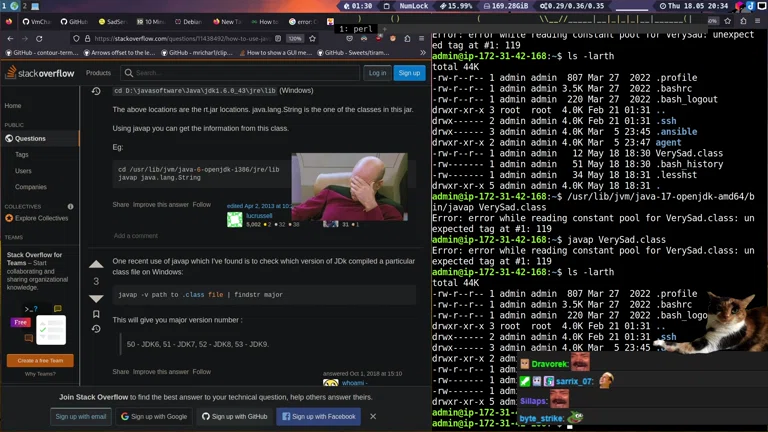Open 'How to show a GUI me...' bookmark

tap(275, 52)
